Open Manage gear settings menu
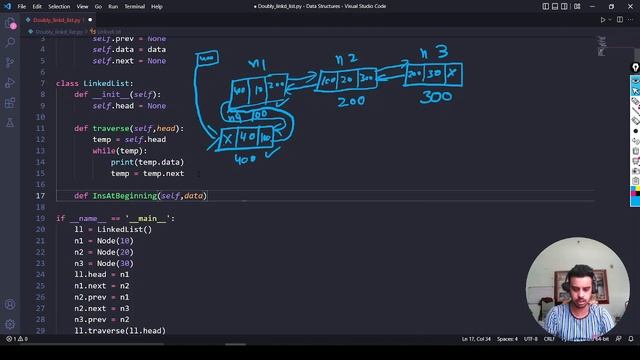The width and height of the screenshot is (640, 360). [x=10, y=324]
